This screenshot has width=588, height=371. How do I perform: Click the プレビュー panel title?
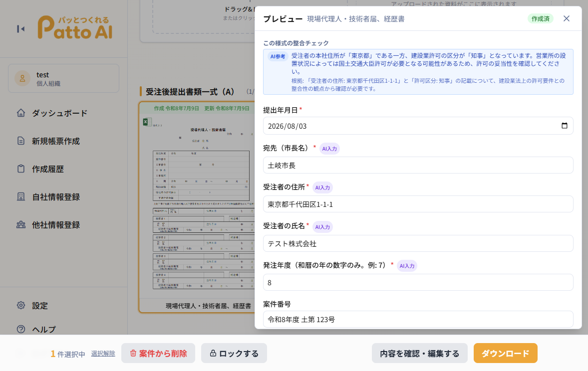tap(283, 19)
